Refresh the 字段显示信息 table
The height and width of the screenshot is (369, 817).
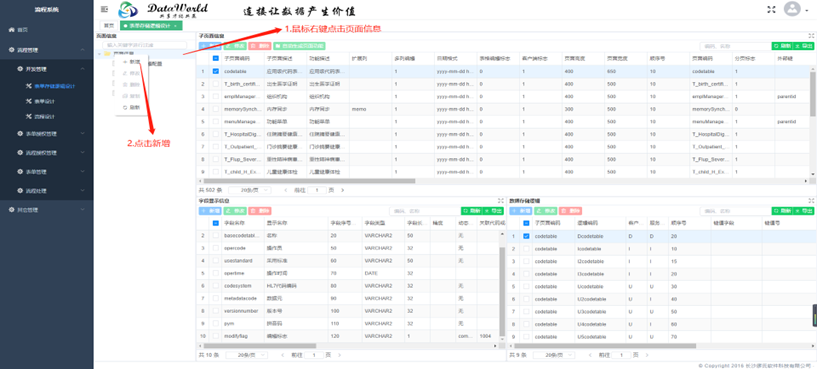click(472, 211)
